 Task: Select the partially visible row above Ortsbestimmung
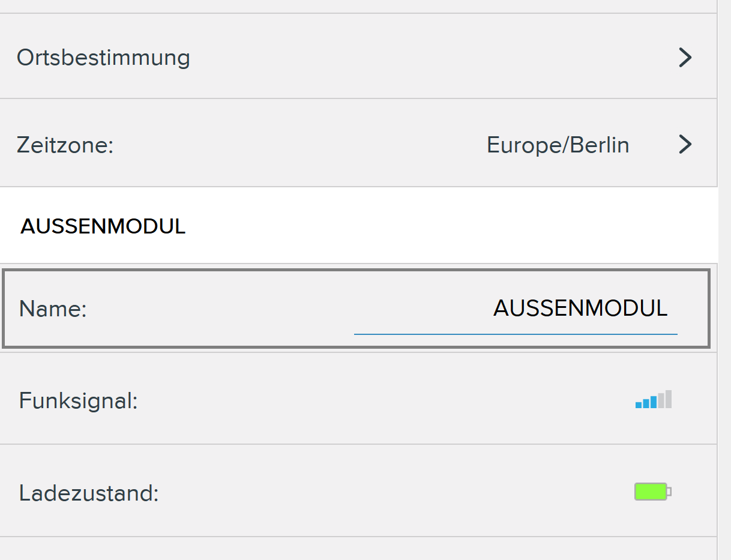point(358,6)
